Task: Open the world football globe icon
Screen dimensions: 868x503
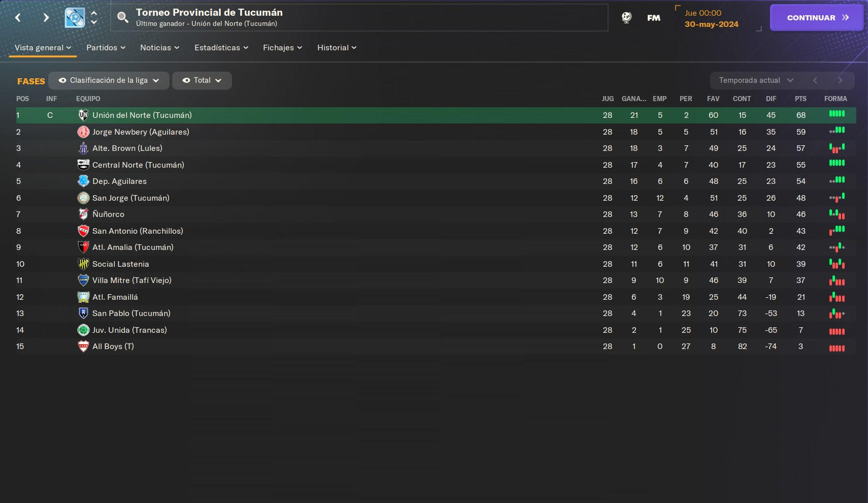Action: pos(626,18)
